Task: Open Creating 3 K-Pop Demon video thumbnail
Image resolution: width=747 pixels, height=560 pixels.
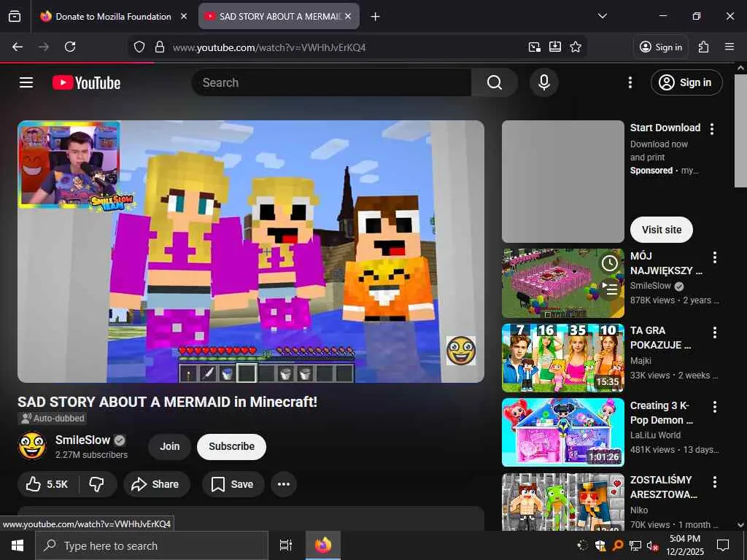Action: click(562, 432)
